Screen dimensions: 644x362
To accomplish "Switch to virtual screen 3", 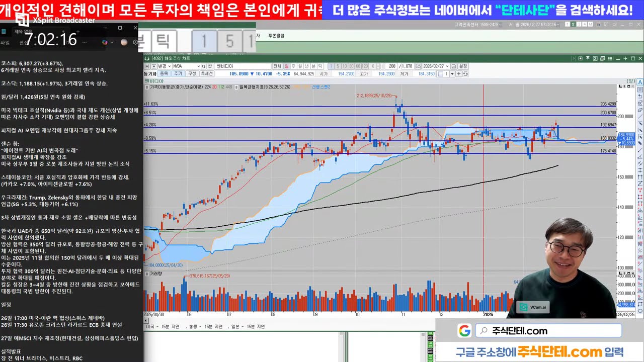I will click(x=579, y=24).
